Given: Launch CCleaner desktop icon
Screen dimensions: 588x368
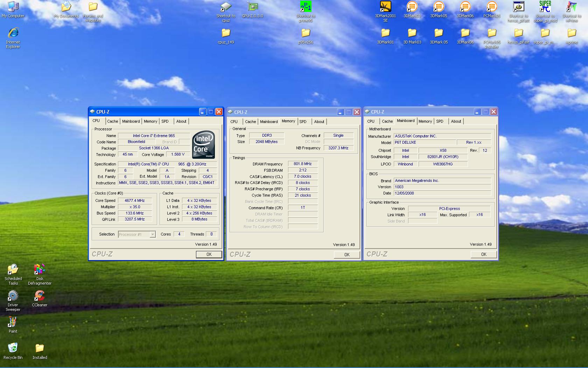Looking at the screenshot, I should click(x=40, y=299).
